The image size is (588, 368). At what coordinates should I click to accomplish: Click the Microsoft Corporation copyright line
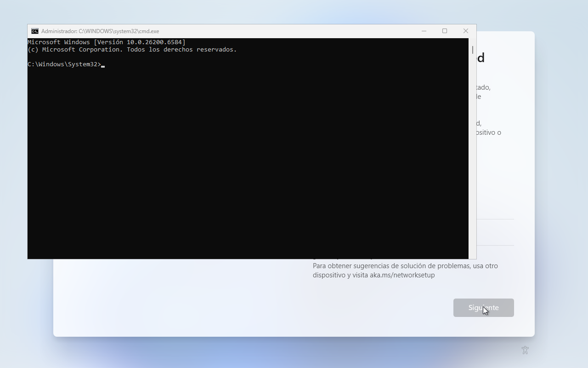[x=132, y=50]
